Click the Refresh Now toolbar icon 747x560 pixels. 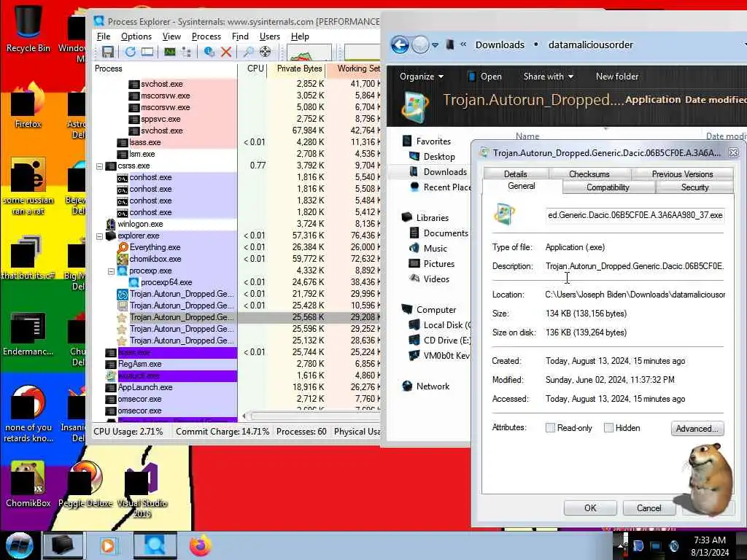coord(130,52)
